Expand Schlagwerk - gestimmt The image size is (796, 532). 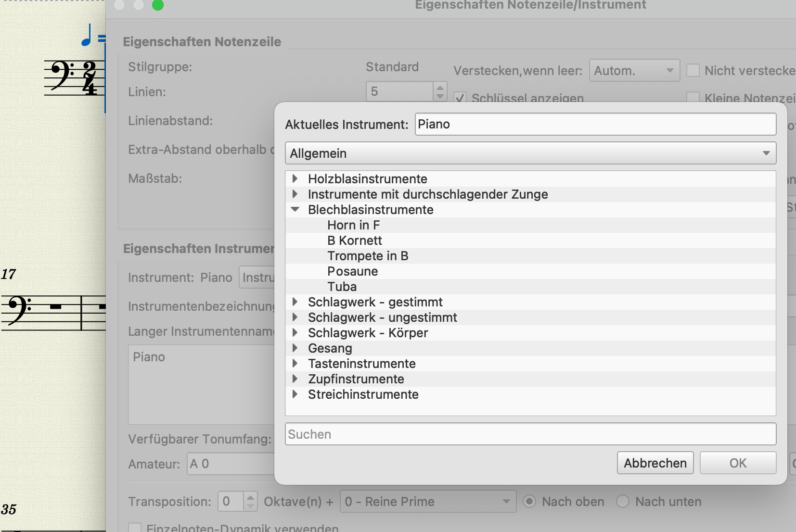pos(295,302)
